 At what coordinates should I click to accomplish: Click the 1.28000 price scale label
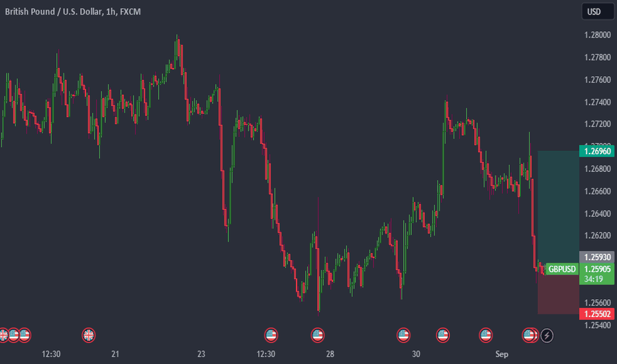click(x=597, y=35)
